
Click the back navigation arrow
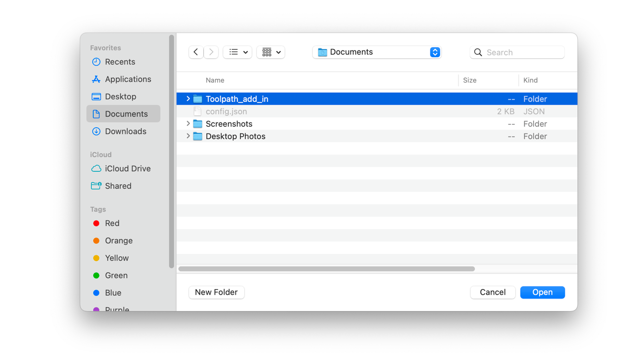pyautogui.click(x=196, y=52)
